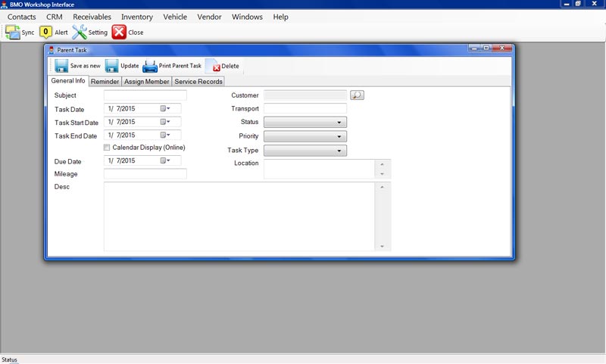Click the Customer search magnifier icon
Image resolution: width=606 pixels, height=364 pixels.
[357, 95]
